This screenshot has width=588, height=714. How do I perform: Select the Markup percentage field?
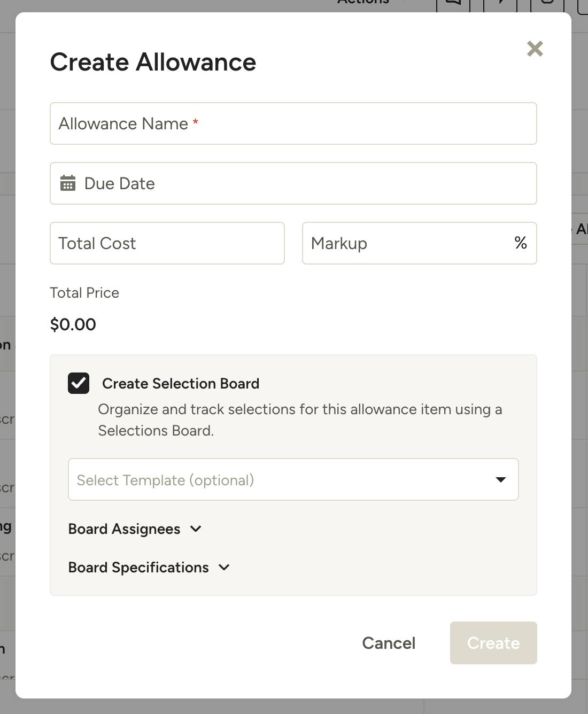[x=420, y=243]
